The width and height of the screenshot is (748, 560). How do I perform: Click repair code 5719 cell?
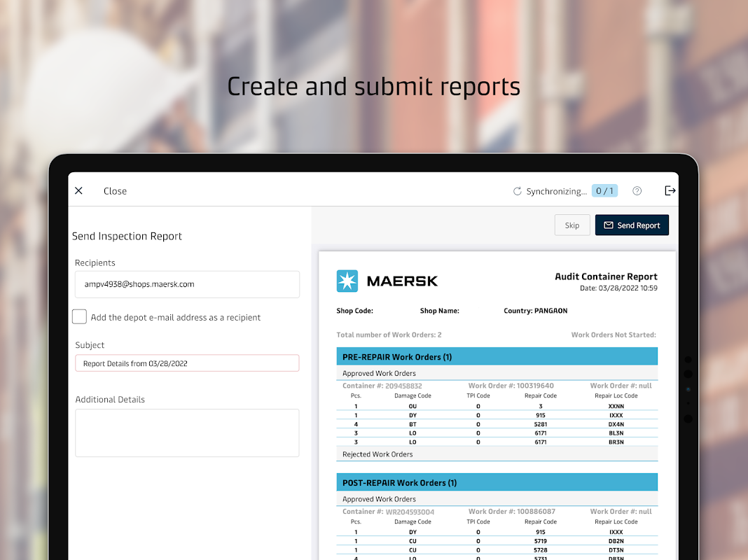tap(541, 541)
